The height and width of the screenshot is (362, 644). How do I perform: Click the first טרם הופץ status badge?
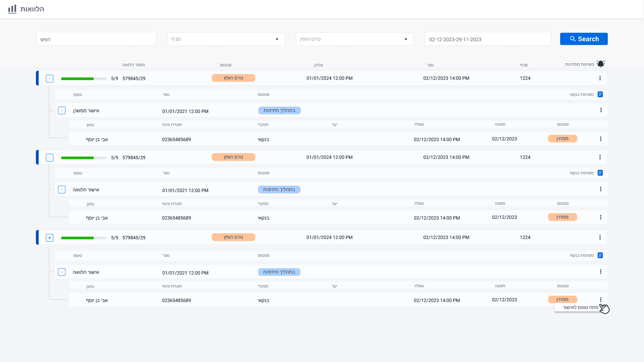(233, 78)
